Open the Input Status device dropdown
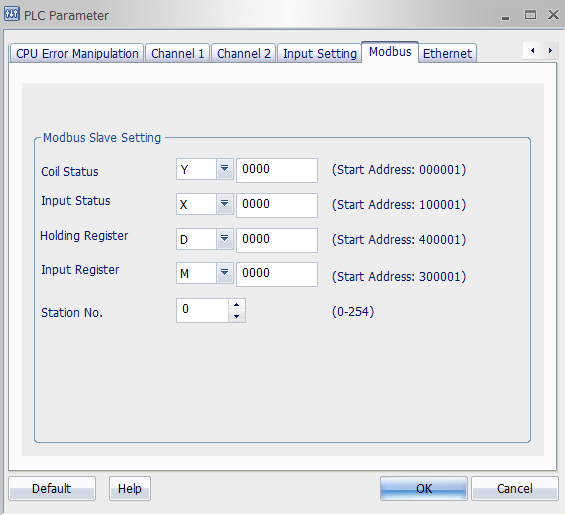Image resolution: width=565 pixels, height=515 pixels. click(224, 204)
